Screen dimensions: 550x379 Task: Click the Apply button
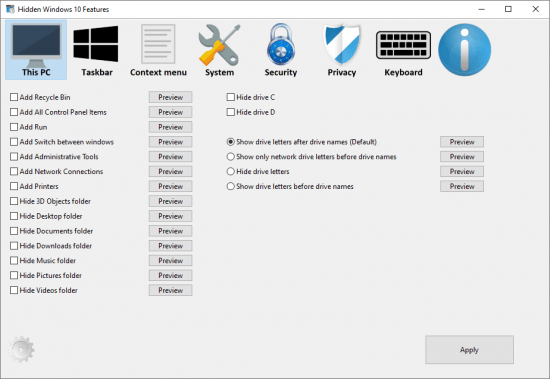tap(469, 350)
